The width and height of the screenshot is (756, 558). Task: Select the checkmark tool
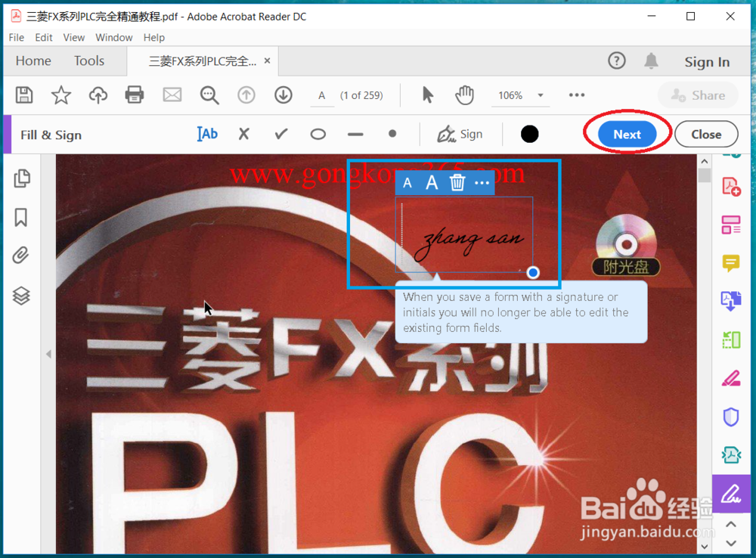[281, 134]
